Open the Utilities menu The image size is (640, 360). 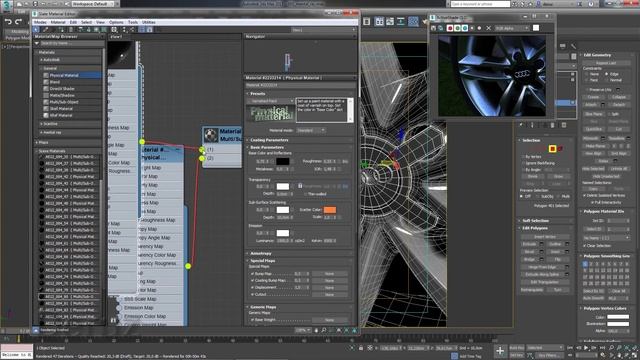[148, 22]
